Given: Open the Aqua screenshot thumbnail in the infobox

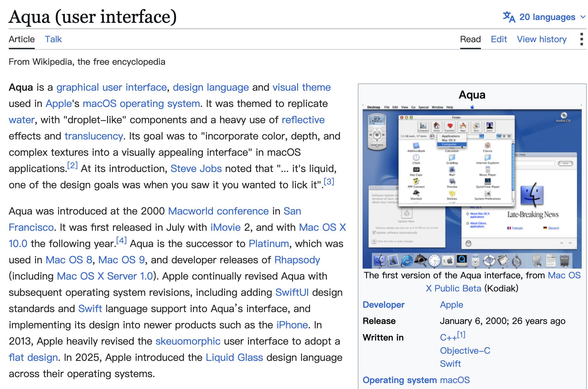Looking at the screenshot, I should (472, 186).
